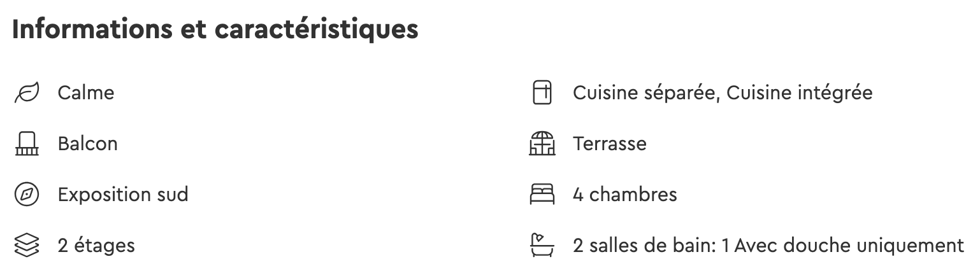Click the 2 étages label
980x280 pixels.
coord(96,246)
